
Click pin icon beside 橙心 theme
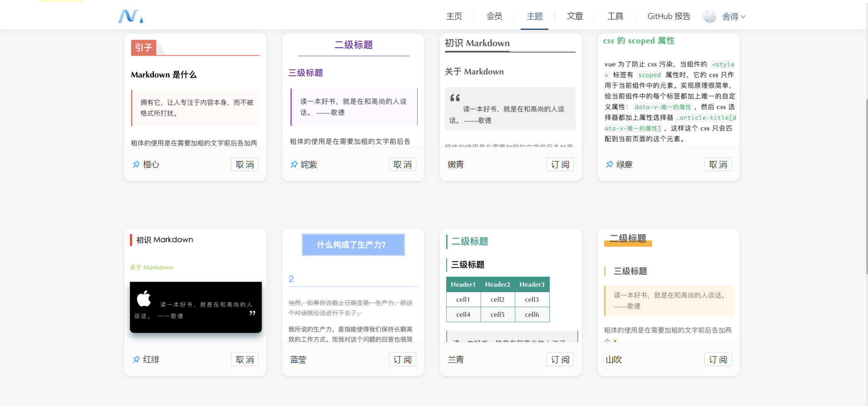(x=136, y=164)
